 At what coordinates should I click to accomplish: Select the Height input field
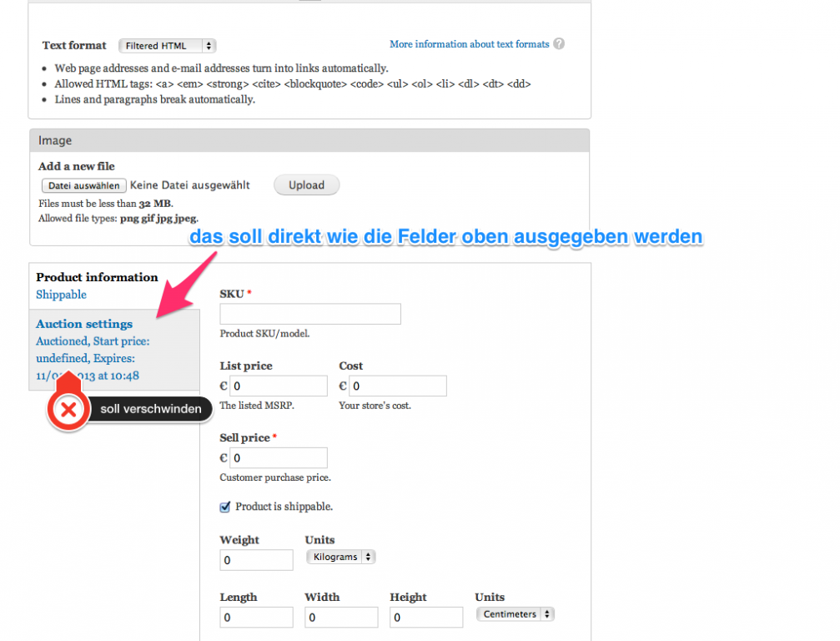(426, 618)
